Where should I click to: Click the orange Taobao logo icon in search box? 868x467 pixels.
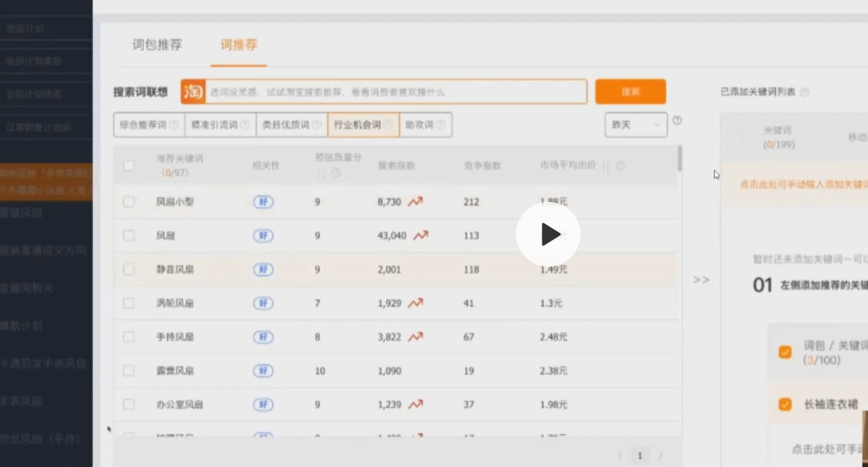[x=193, y=91]
